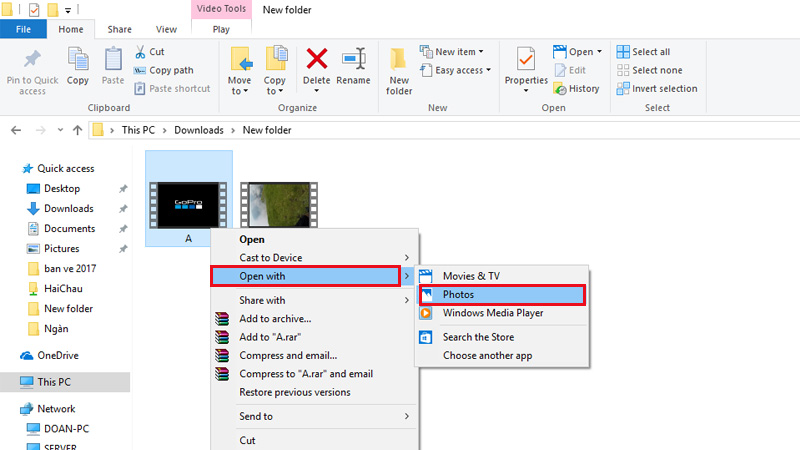Click the Copy icon in Clipboard group

(78, 66)
